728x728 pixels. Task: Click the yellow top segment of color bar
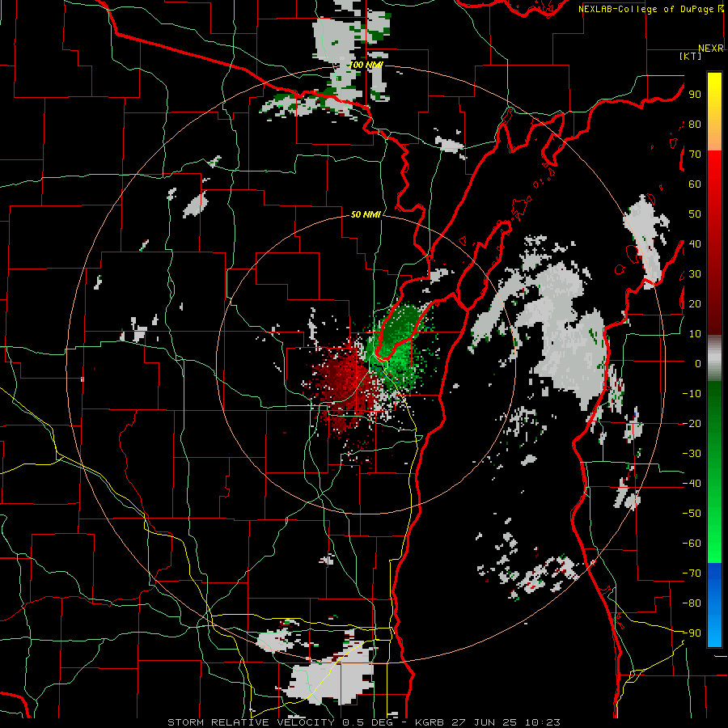pos(714,112)
